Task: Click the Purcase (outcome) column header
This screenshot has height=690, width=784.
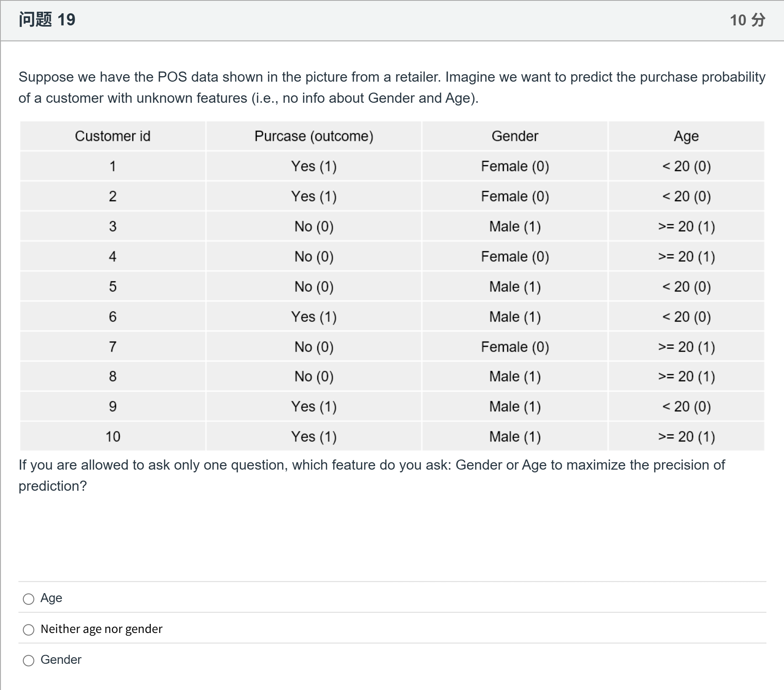Action: point(314,136)
